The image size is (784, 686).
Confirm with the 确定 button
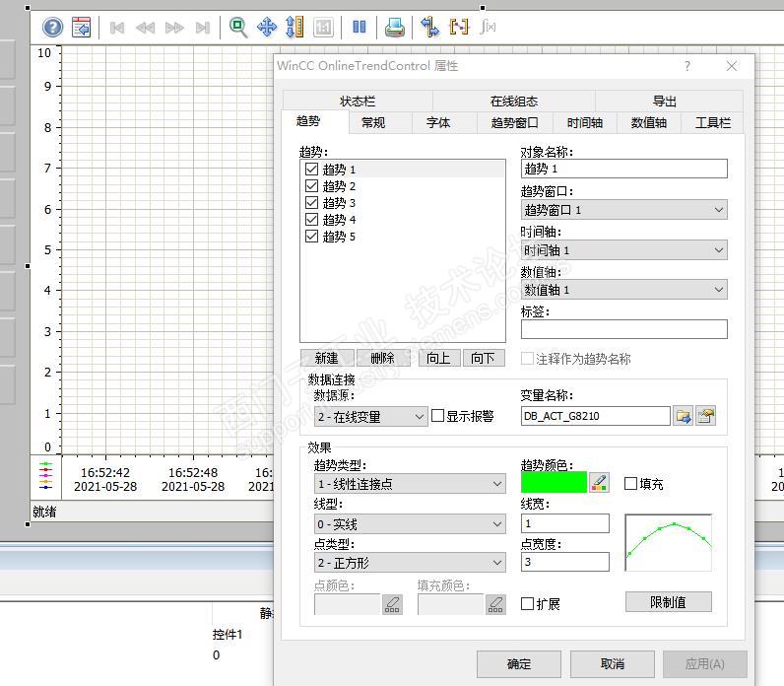tap(518, 664)
